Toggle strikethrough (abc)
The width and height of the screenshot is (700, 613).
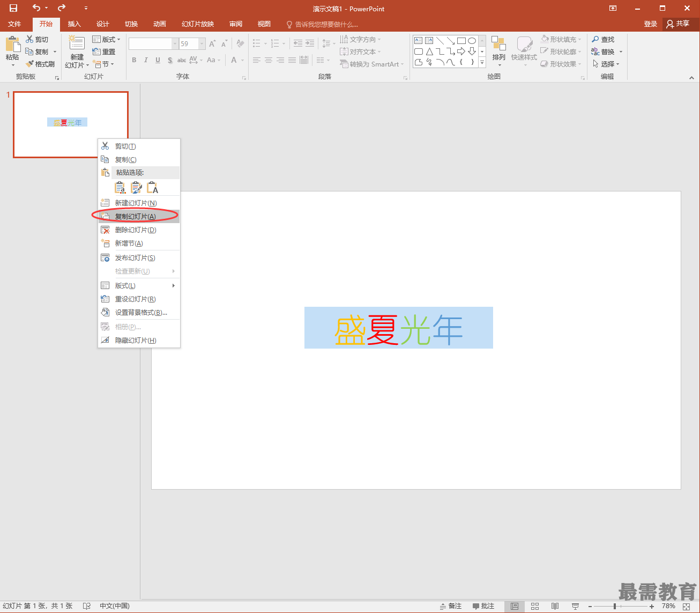click(x=182, y=60)
